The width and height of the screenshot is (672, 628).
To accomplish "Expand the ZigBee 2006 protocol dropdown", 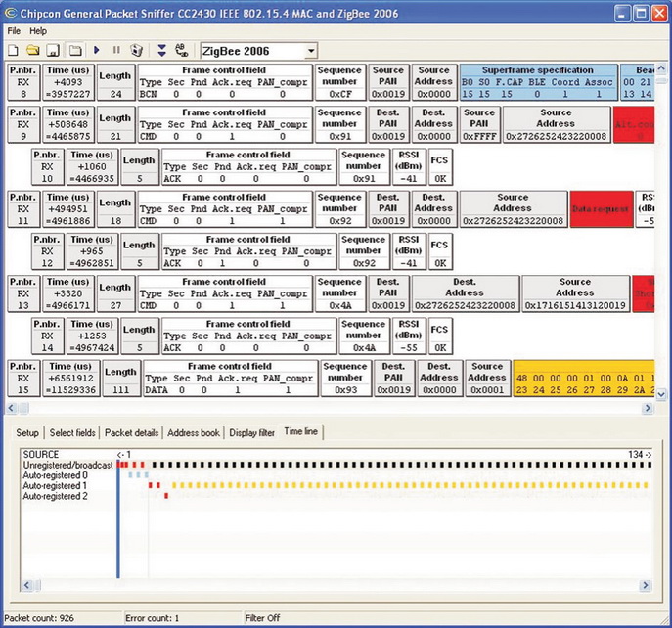I will (x=311, y=50).
